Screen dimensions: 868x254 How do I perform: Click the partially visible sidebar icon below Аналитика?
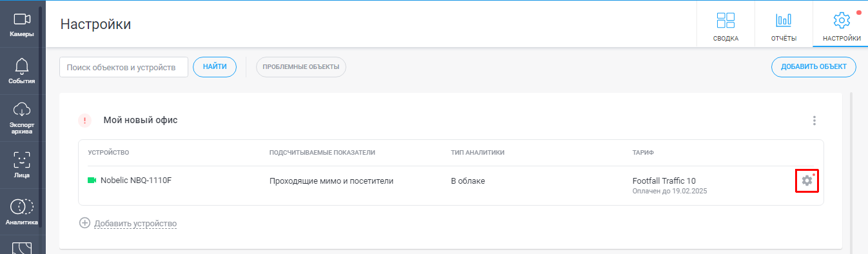[x=23, y=248]
